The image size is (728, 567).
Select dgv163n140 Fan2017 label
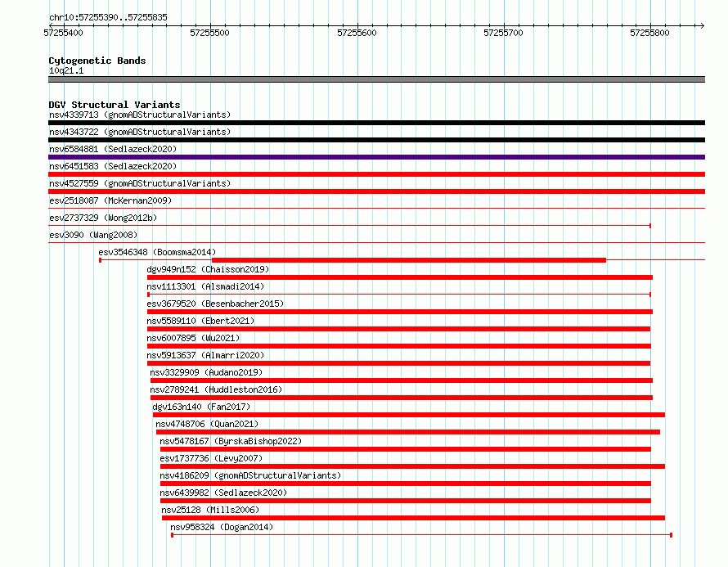201,407
